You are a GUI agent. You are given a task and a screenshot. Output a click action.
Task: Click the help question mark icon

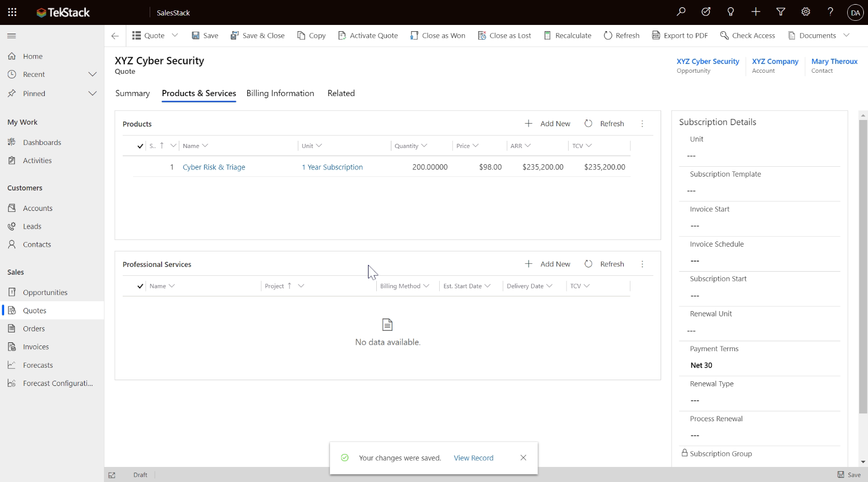831,12
